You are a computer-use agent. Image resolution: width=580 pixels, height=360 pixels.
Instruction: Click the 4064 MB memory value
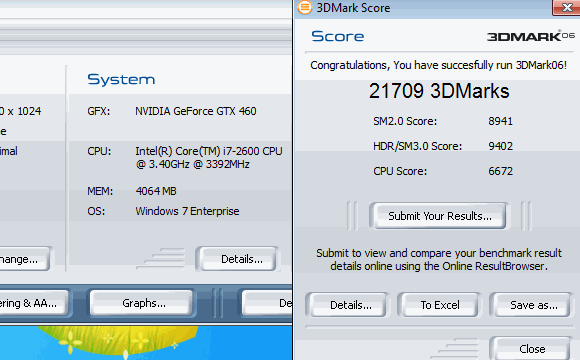(x=156, y=191)
